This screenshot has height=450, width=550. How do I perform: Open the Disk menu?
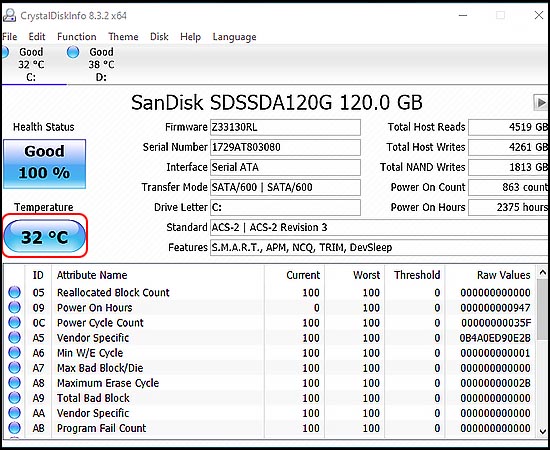(159, 37)
